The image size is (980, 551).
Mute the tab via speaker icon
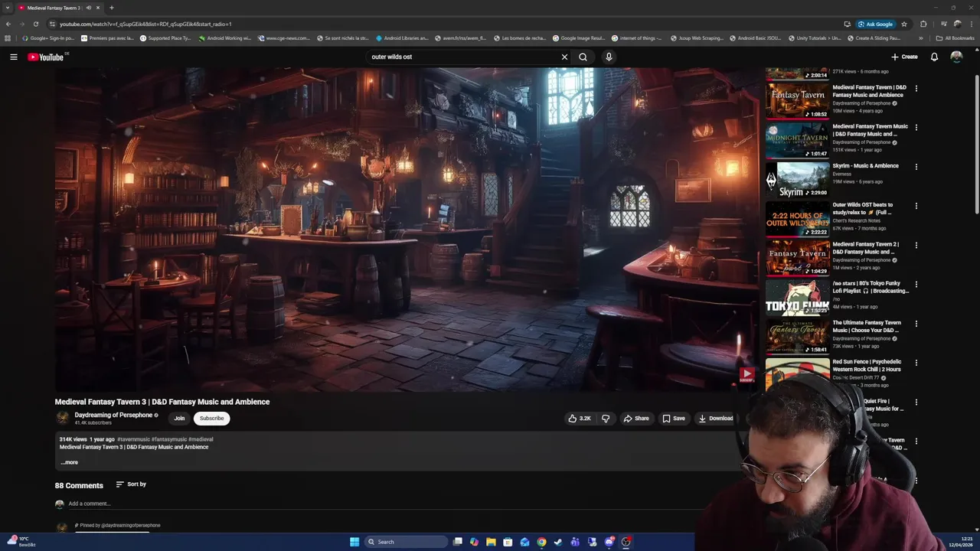pyautogui.click(x=89, y=8)
